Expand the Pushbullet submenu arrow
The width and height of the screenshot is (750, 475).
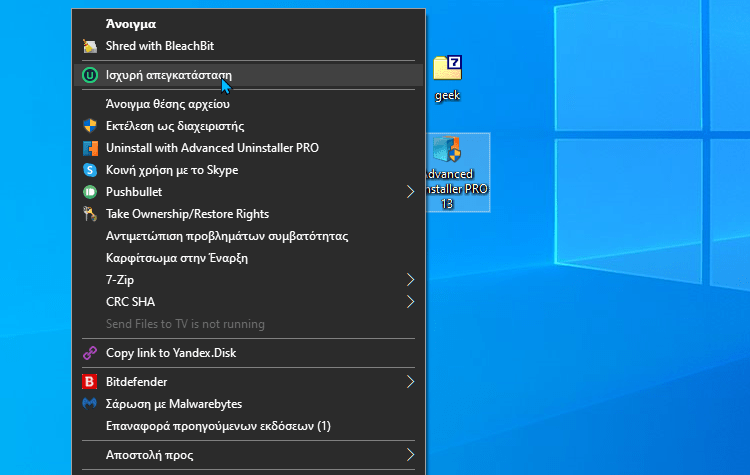tap(410, 192)
